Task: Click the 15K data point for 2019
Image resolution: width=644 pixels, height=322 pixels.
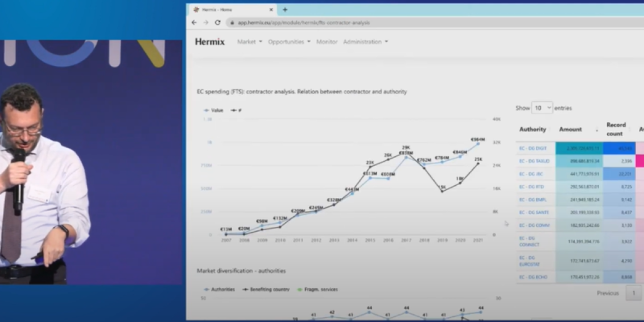Action: [442, 192]
